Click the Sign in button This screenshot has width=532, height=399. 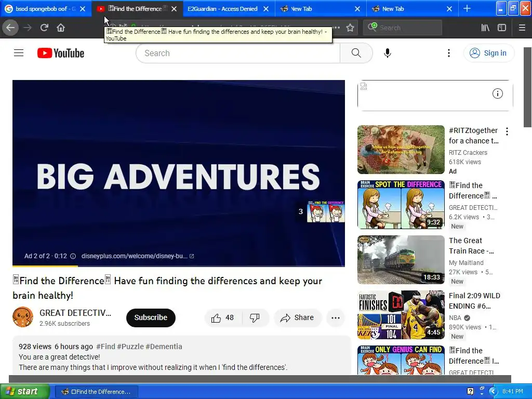[488, 53]
